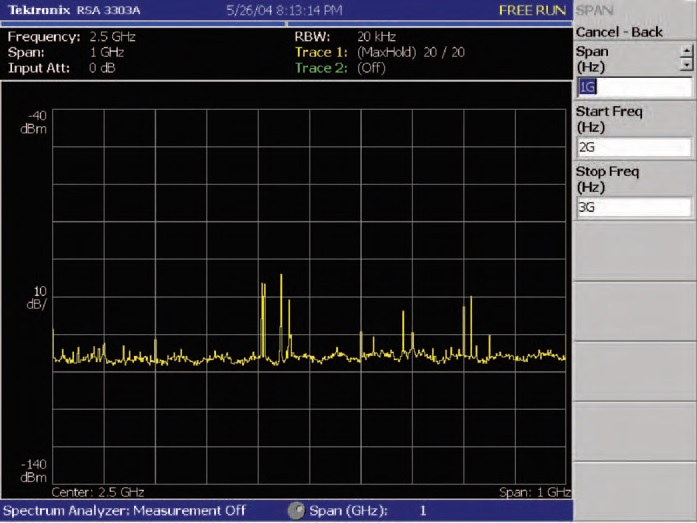Click the Center: 2.5 GHz axis label

point(98,492)
